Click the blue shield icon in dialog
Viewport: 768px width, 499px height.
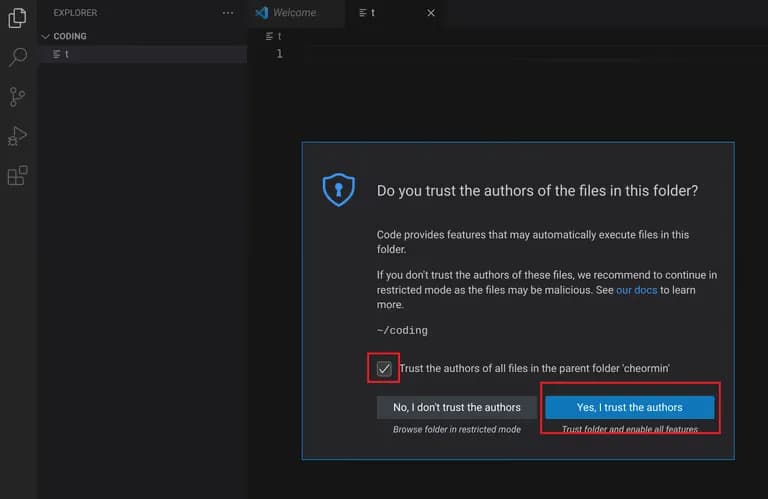coord(338,189)
